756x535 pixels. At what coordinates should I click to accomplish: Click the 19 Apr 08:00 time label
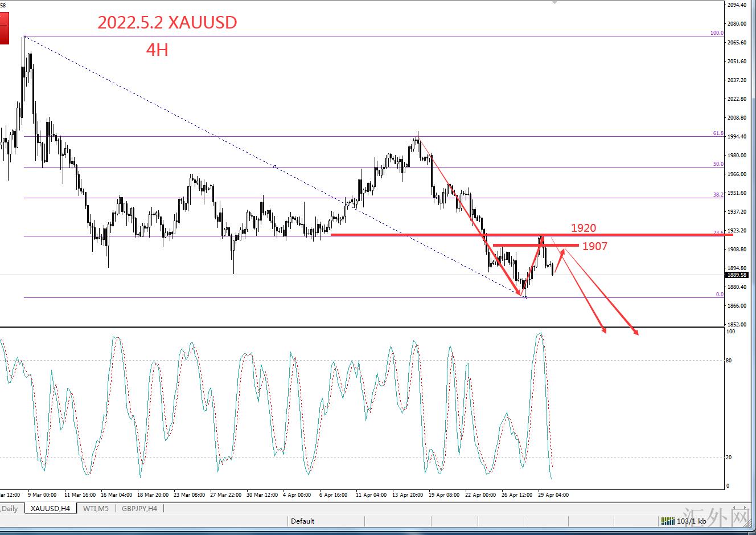coord(445,495)
